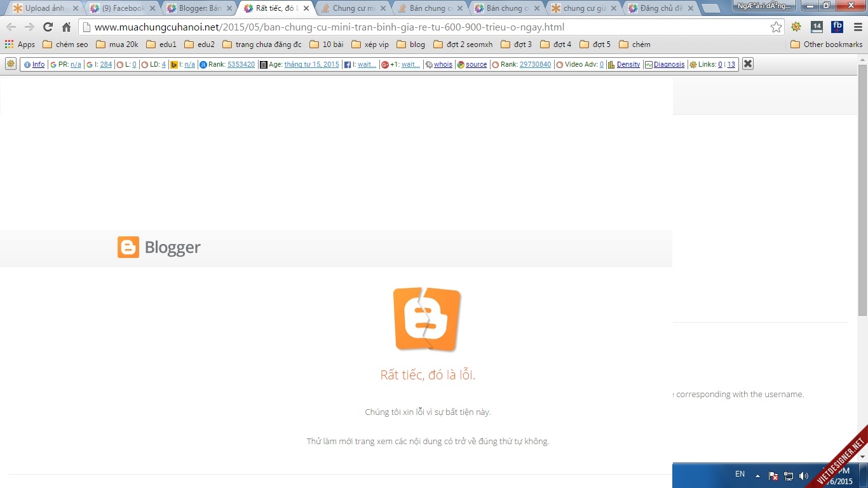Reload the current page
868x488 pixels.
click(48, 27)
